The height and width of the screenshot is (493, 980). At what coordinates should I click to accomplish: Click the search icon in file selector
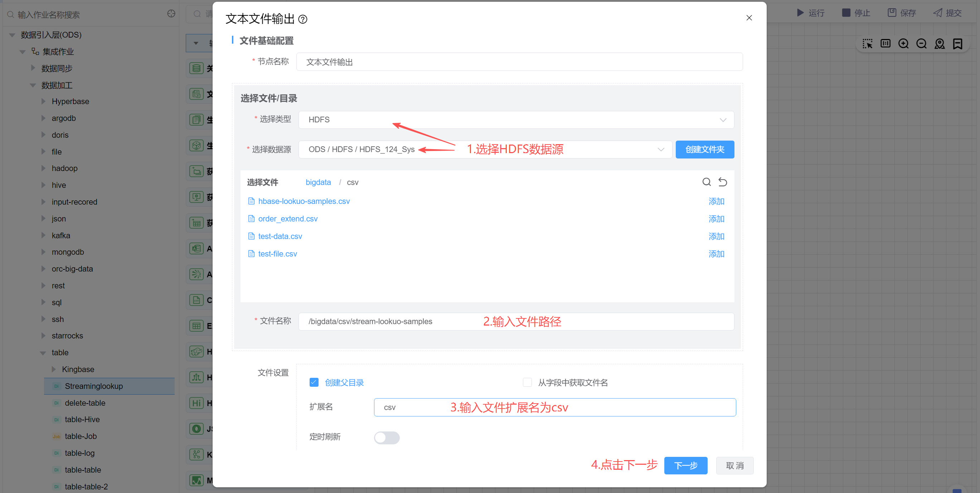[x=706, y=182]
